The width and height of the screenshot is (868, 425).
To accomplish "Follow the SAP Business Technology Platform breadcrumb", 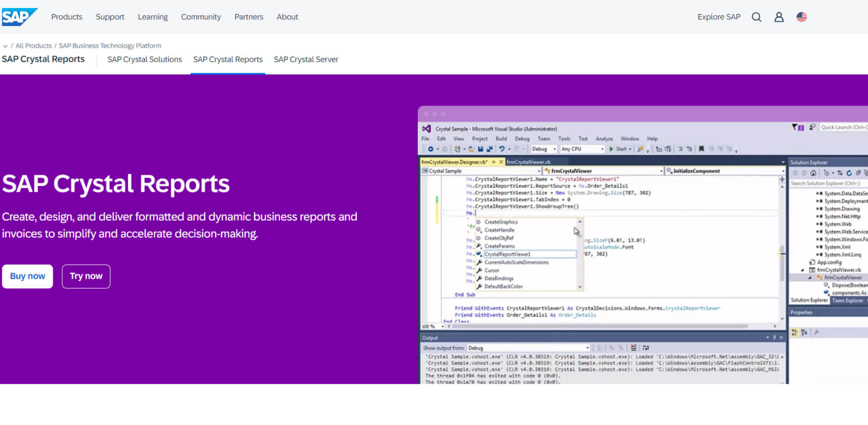I will pos(110,46).
